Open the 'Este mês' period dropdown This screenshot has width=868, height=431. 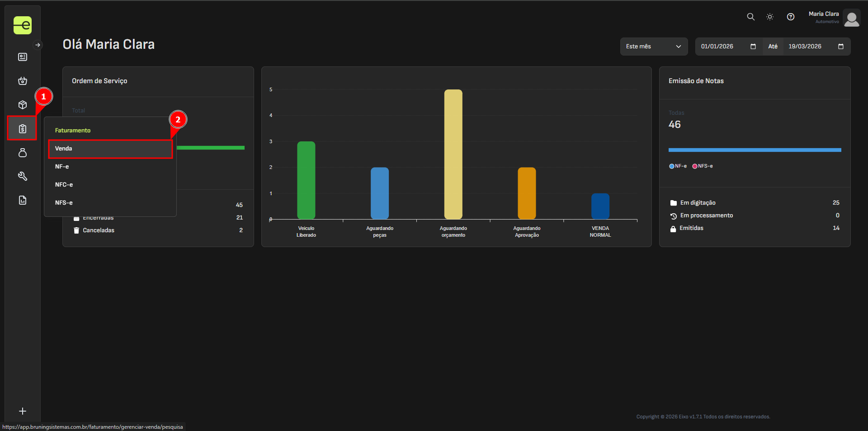[653, 47]
